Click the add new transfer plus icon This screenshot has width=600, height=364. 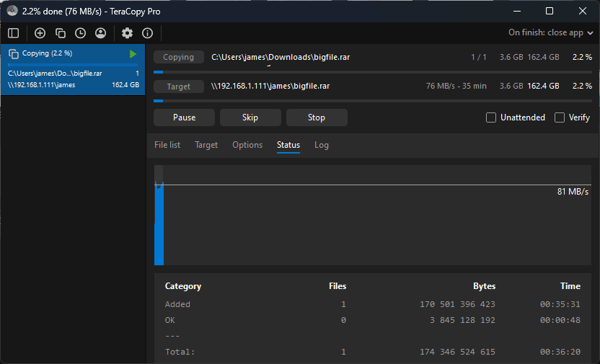40,33
